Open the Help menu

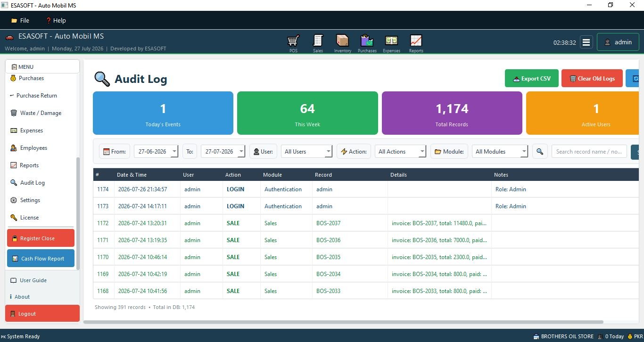tap(56, 20)
